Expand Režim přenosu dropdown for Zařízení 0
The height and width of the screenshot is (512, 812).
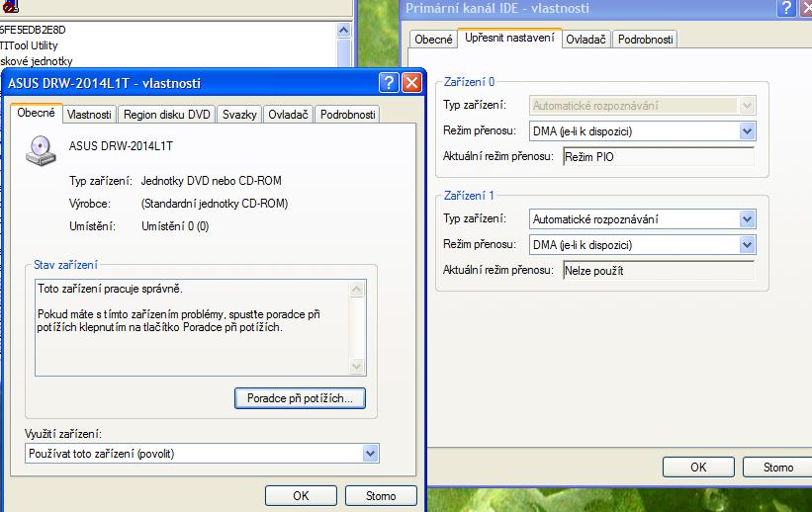(747, 131)
